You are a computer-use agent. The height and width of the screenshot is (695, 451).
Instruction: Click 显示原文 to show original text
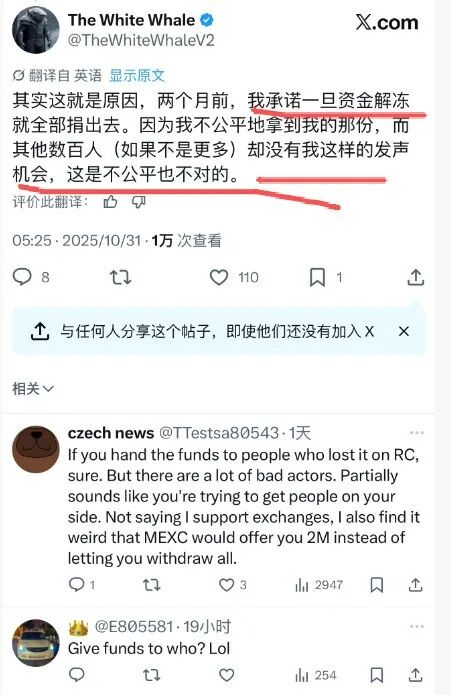coord(137,75)
